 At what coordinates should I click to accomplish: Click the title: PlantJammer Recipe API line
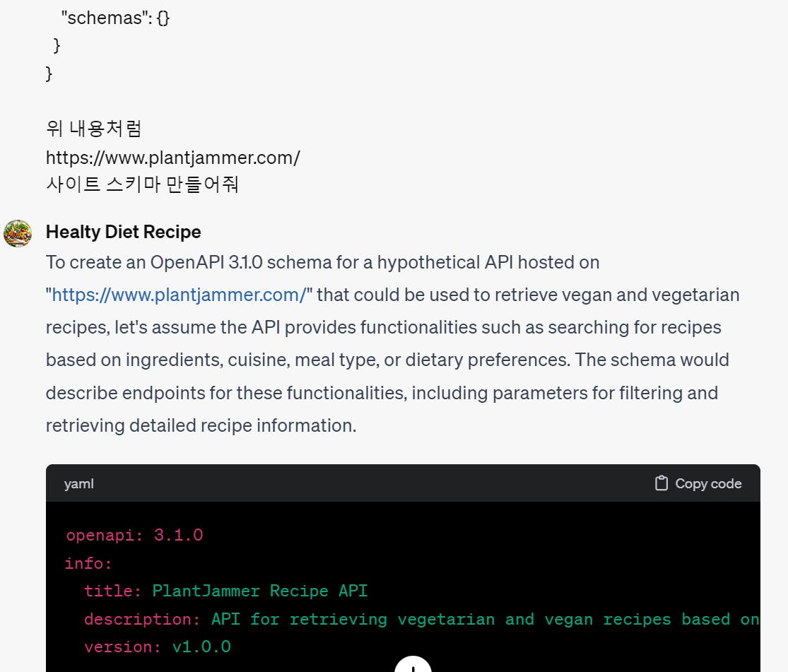pos(225,591)
